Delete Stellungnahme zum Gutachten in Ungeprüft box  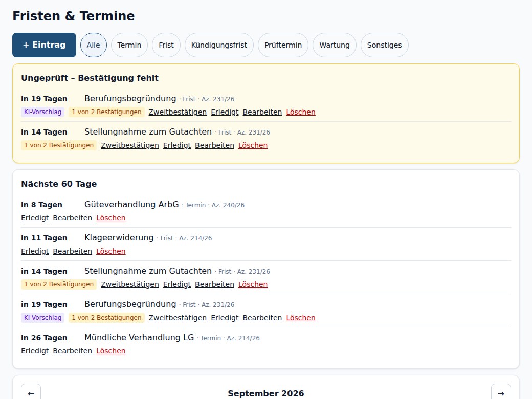tap(253, 145)
